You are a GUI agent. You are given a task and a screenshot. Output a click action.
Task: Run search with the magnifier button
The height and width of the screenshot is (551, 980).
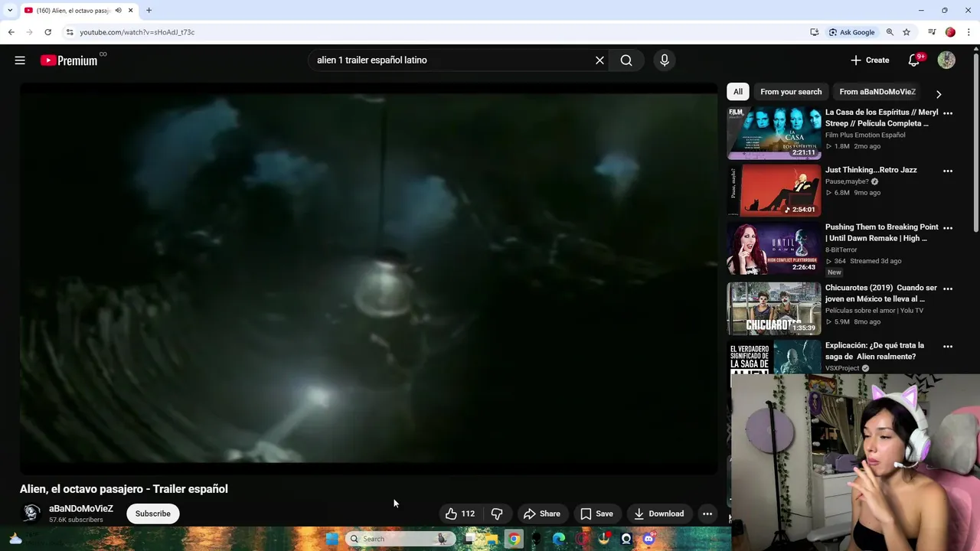click(x=626, y=60)
